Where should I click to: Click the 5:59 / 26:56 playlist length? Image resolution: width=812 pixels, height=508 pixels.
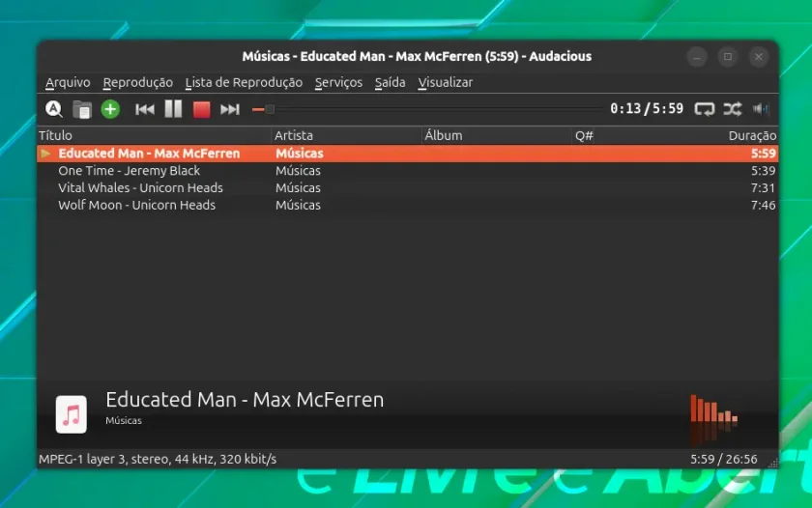point(723,459)
